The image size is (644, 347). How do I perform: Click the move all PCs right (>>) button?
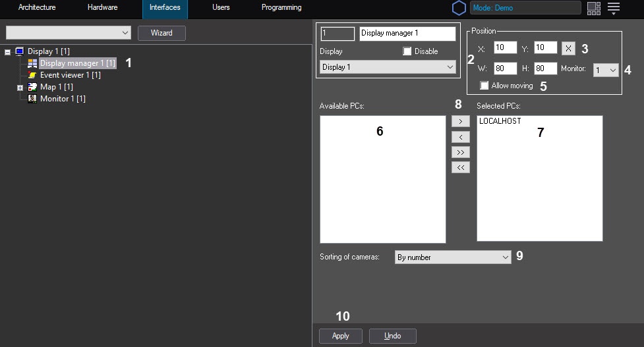click(x=460, y=152)
